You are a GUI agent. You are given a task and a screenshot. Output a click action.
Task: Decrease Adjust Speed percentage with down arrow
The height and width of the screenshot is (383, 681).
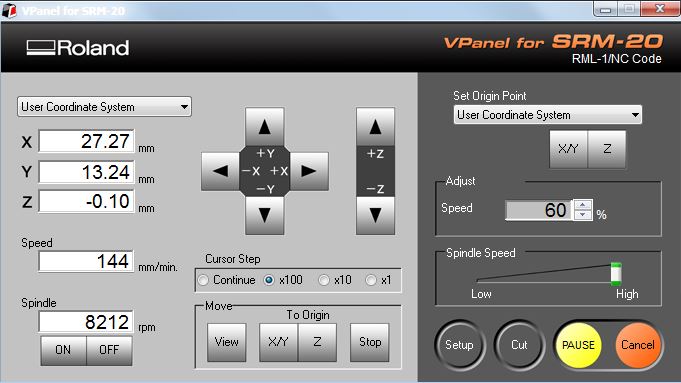[583, 215]
